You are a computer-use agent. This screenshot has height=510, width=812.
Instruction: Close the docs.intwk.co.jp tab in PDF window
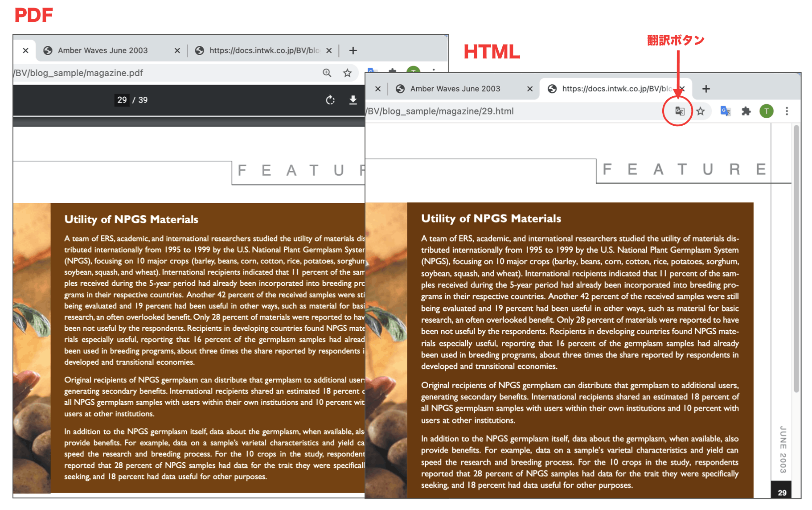pyautogui.click(x=329, y=50)
